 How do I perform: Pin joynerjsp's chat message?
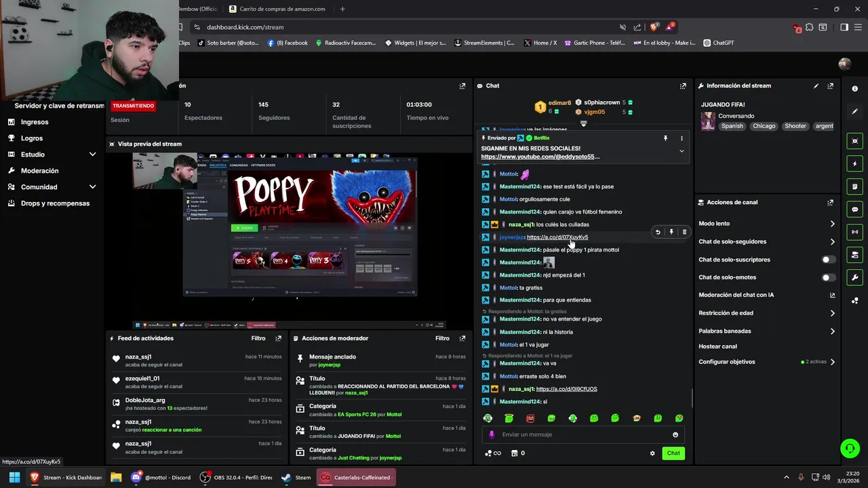click(x=671, y=232)
